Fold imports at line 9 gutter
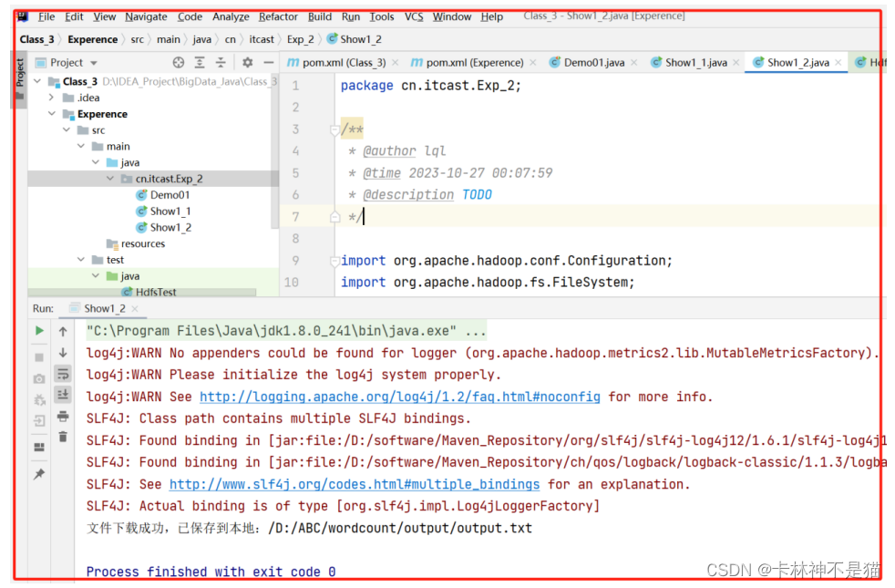895x588 pixels. pyautogui.click(x=334, y=261)
